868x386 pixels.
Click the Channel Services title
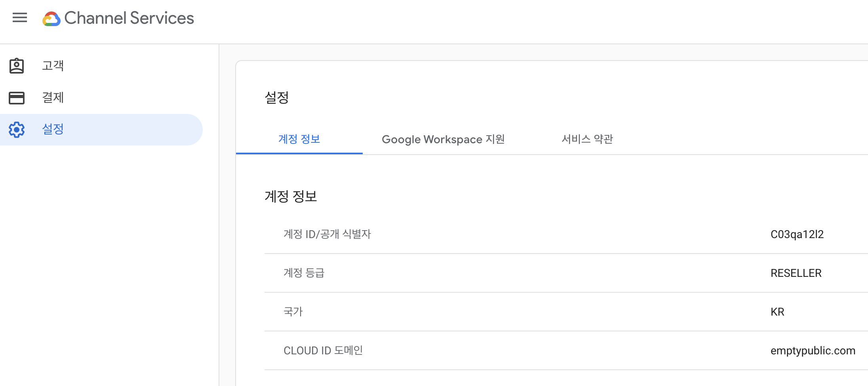[129, 18]
